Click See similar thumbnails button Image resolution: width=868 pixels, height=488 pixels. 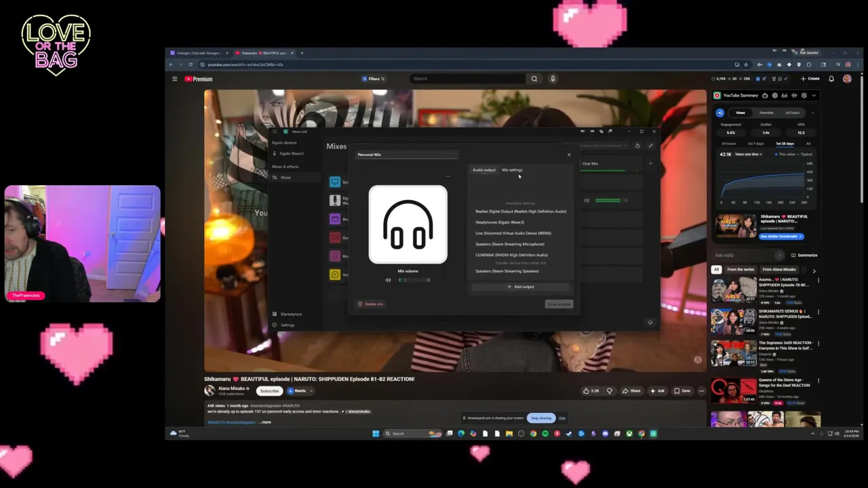(x=781, y=237)
